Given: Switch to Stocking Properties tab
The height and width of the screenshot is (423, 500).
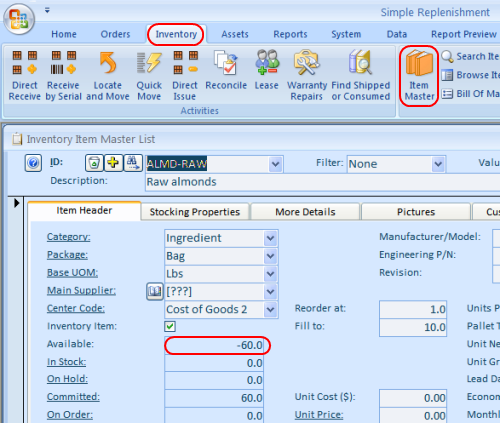Looking at the screenshot, I should click(x=195, y=212).
